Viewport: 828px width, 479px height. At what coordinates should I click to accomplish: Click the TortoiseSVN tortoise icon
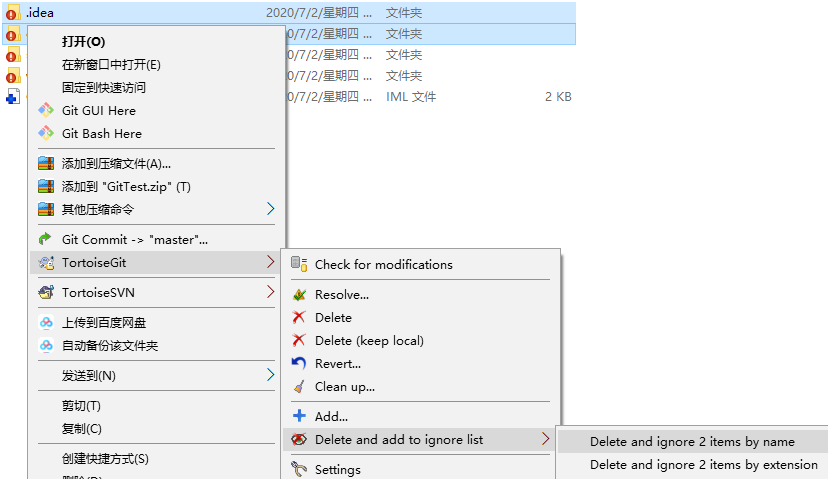(x=46, y=292)
